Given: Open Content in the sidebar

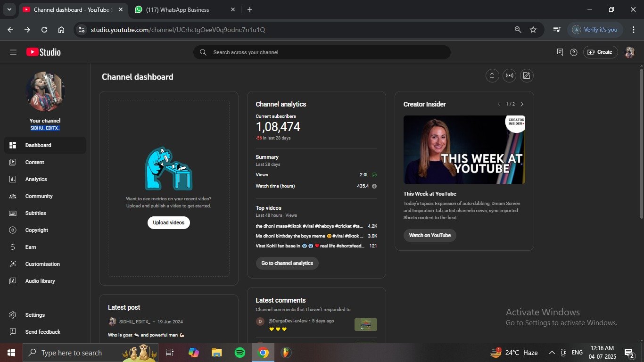Looking at the screenshot, I should [45, 162].
